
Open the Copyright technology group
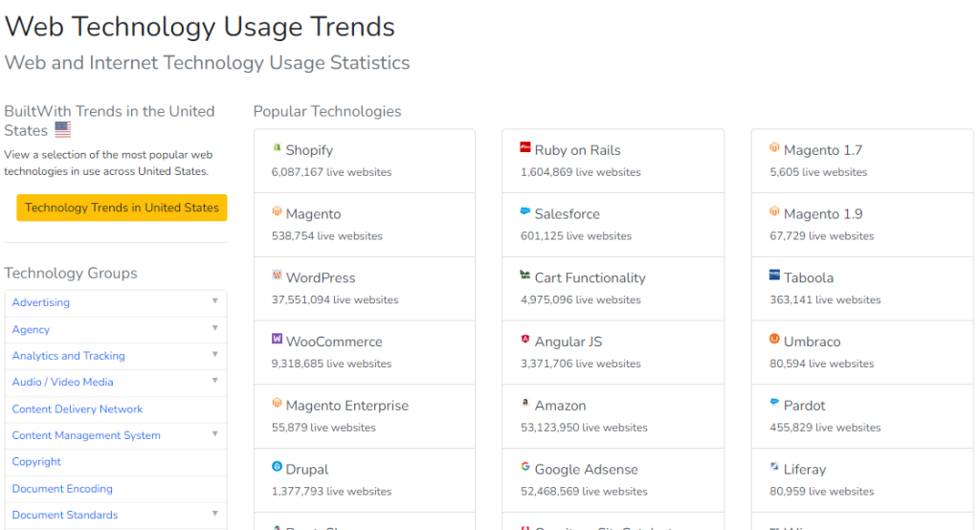36,462
